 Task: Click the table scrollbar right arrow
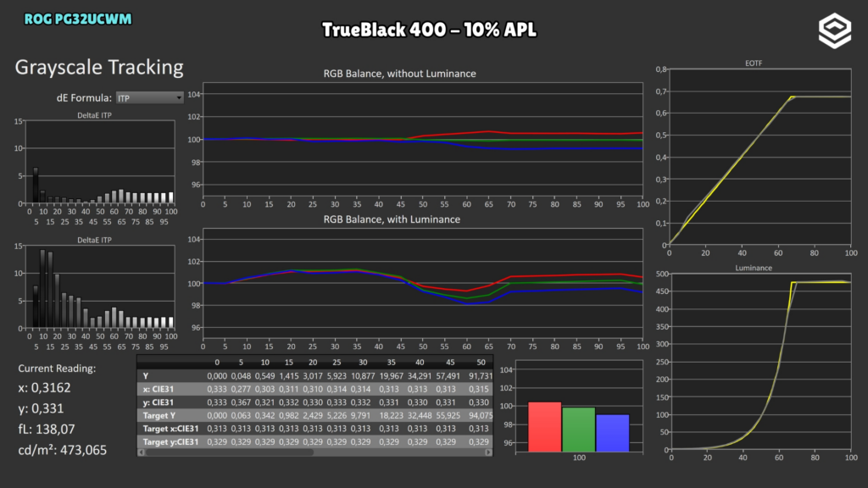coord(488,452)
